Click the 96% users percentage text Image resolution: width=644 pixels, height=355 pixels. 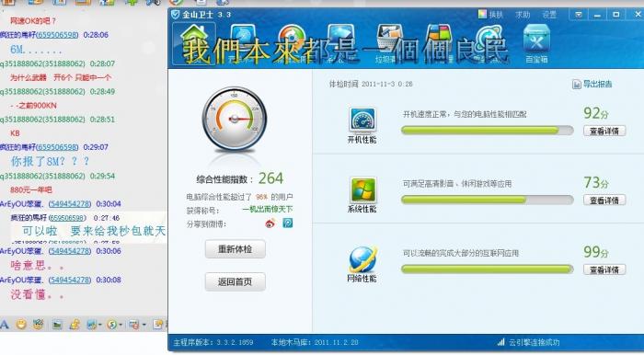click(261, 197)
